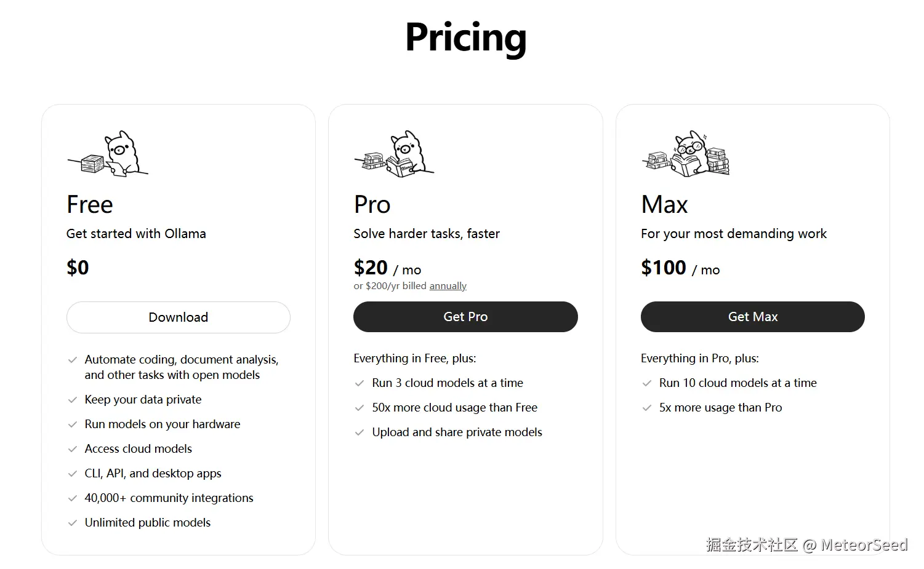Click the 40,000+ community integrations item
This screenshot has width=924, height=569.
point(169,498)
